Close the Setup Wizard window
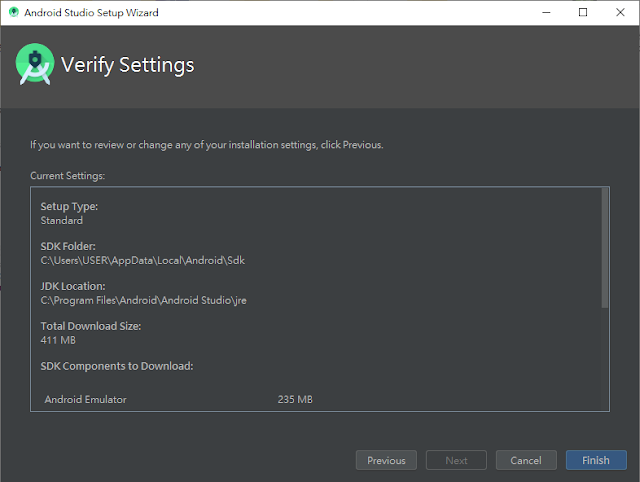This screenshot has width=640, height=482. pos(620,12)
